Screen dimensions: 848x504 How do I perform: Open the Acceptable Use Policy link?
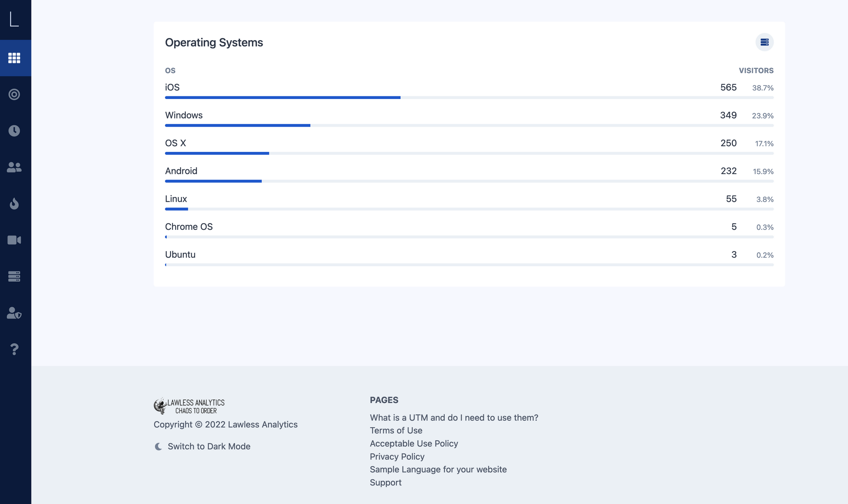pyautogui.click(x=413, y=443)
